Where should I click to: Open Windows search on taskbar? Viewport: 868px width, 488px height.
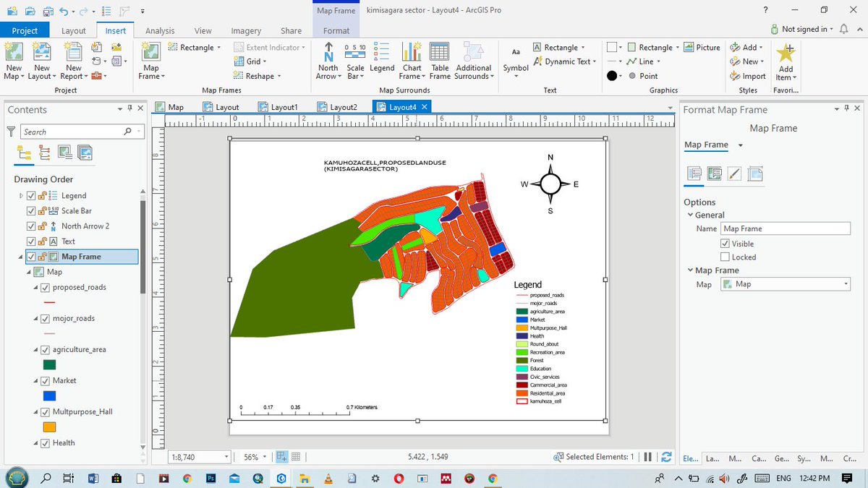[x=46, y=478]
